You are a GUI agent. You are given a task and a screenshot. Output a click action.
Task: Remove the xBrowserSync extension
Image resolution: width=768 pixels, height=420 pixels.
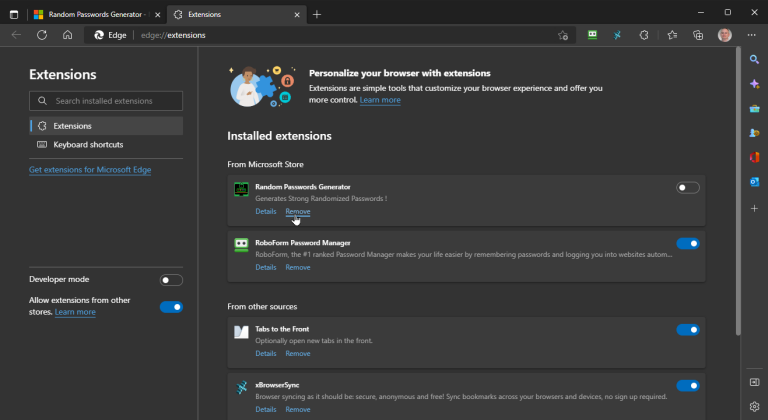pos(298,409)
